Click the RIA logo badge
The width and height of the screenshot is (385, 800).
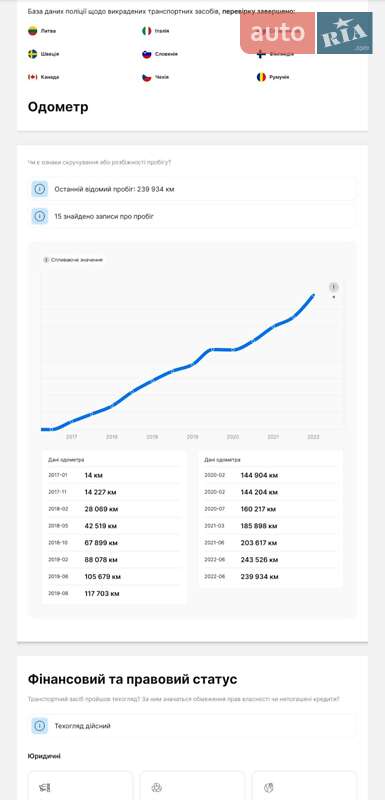(345, 33)
